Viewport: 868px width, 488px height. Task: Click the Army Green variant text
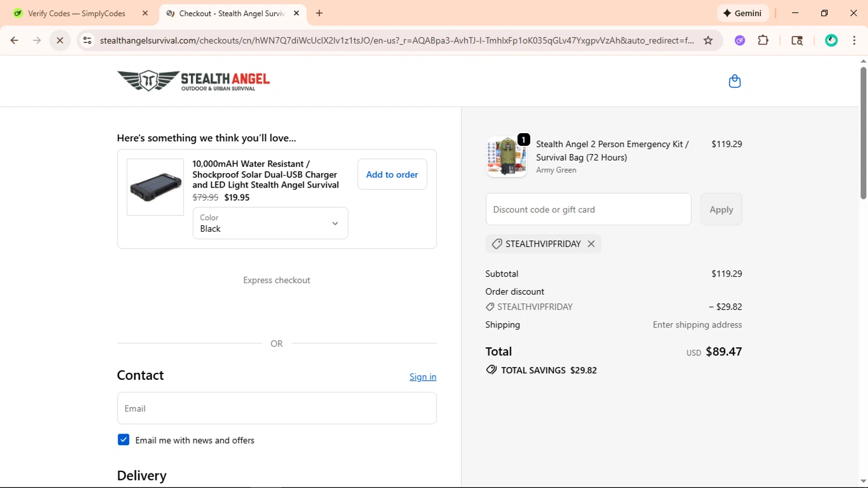click(x=556, y=170)
